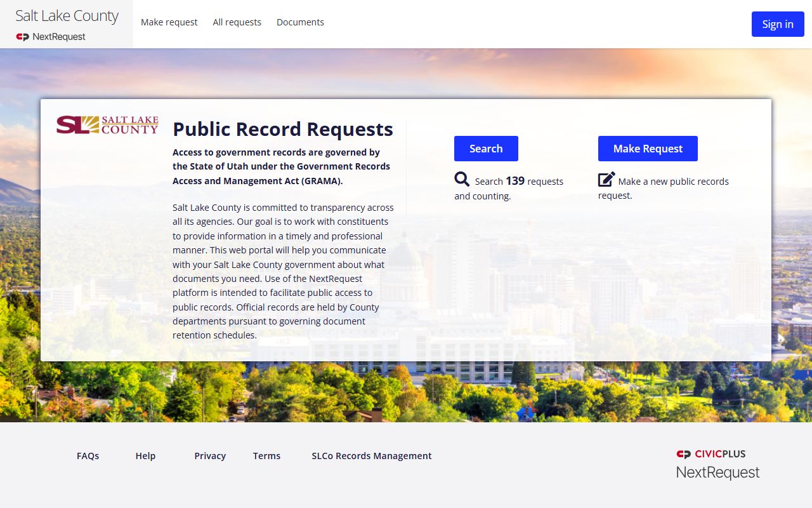Click the Salt Lake County site title
This screenshot has width=812, height=508.
pos(67,16)
